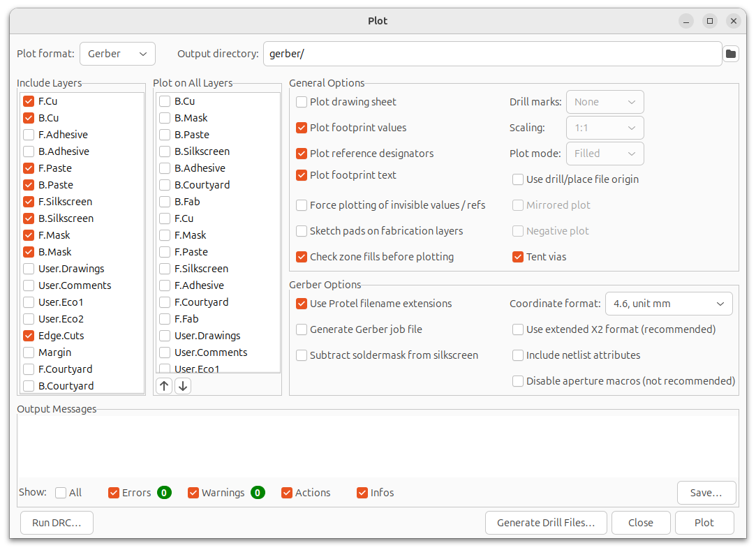
Task: Check B.Mask in Plot on All Layers
Action: pos(165,118)
